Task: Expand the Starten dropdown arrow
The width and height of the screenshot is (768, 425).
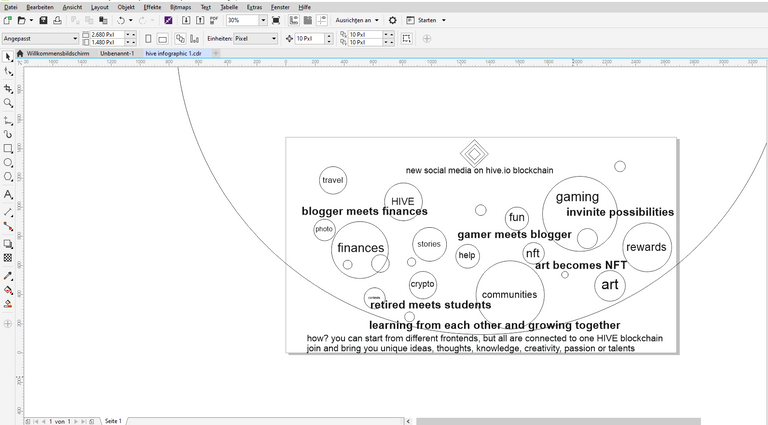Action: [x=444, y=20]
